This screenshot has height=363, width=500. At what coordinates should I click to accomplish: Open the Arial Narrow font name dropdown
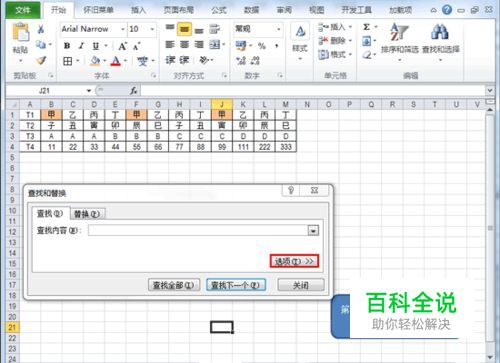[123, 29]
